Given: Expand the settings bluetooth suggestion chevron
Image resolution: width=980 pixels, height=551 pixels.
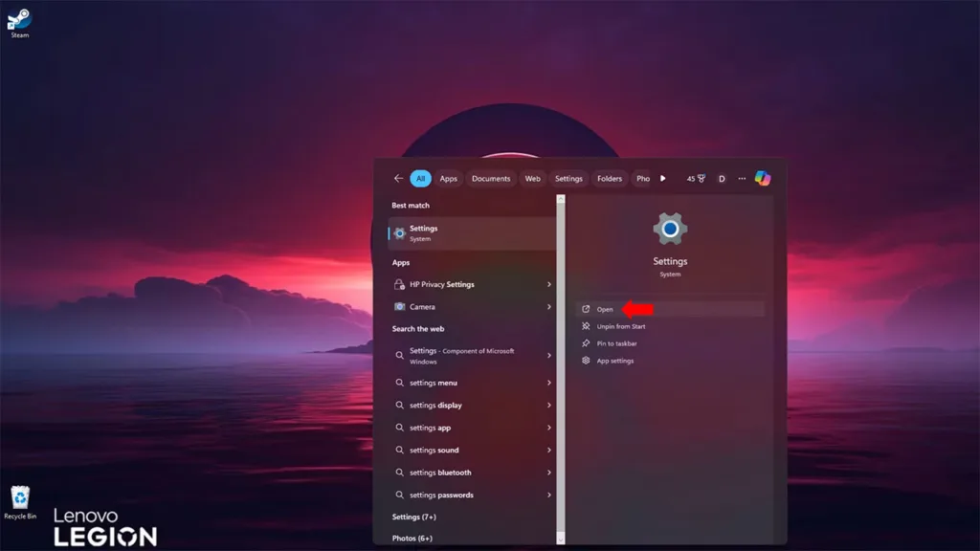Looking at the screenshot, I should pos(548,473).
